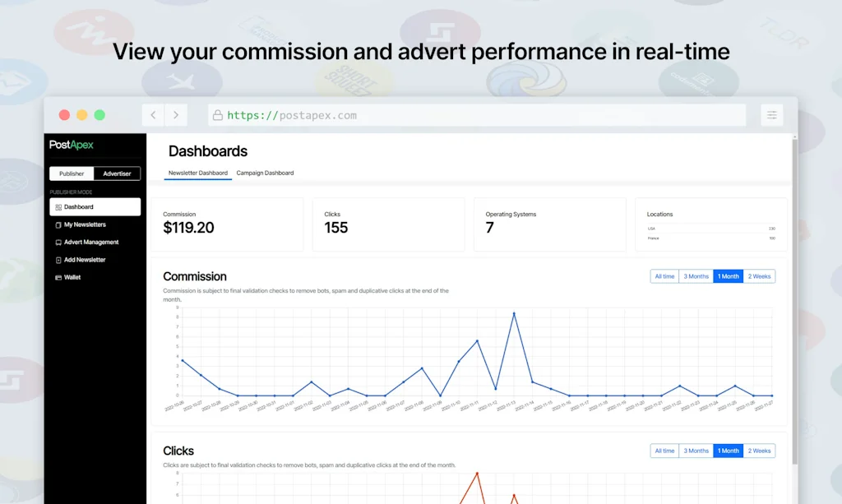
Task: Select 3 Months range for Commission chart
Action: 696,276
